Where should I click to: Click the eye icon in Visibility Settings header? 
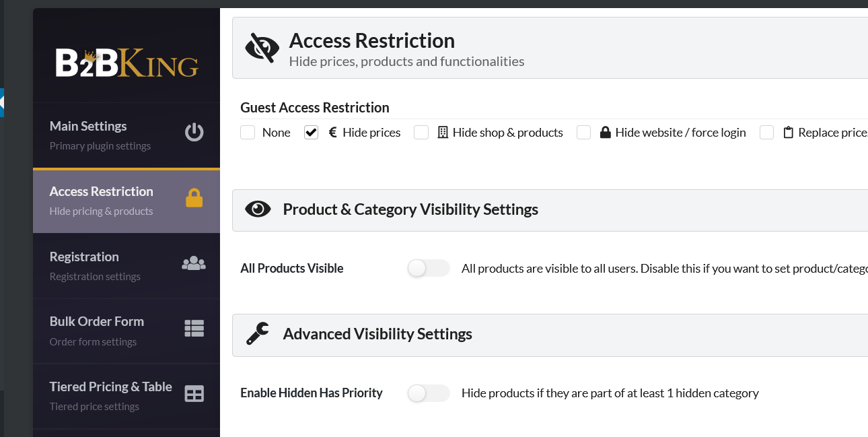pos(258,209)
